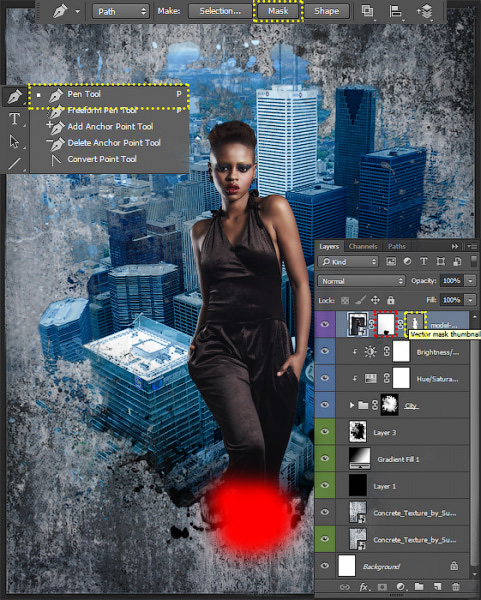Open the path alignment icon in options bar
Image resolution: width=481 pixels, height=600 pixels.
[x=395, y=11]
